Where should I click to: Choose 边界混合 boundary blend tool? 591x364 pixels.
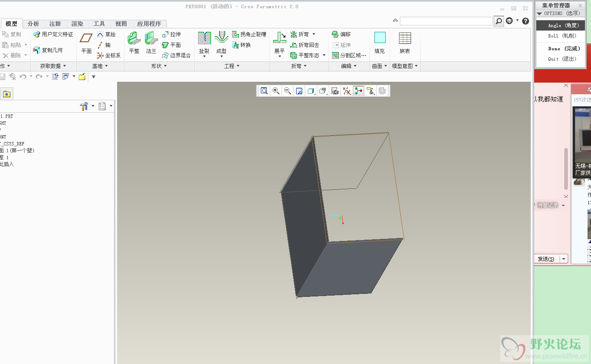click(x=176, y=55)
